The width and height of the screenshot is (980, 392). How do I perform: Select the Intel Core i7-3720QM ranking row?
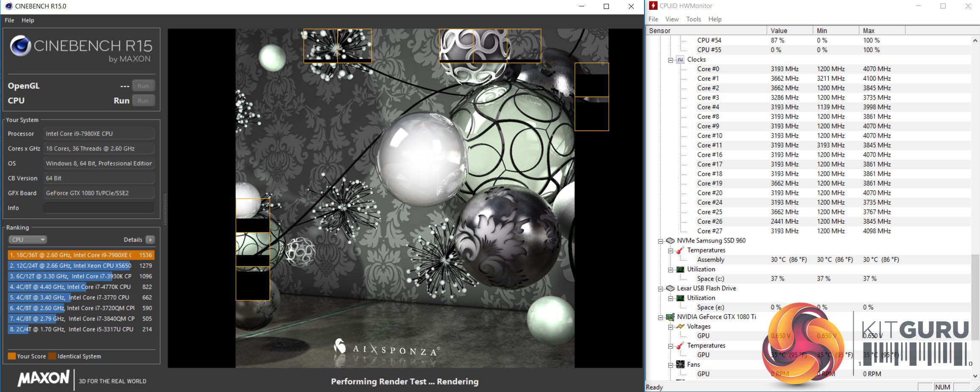(81, 308)
